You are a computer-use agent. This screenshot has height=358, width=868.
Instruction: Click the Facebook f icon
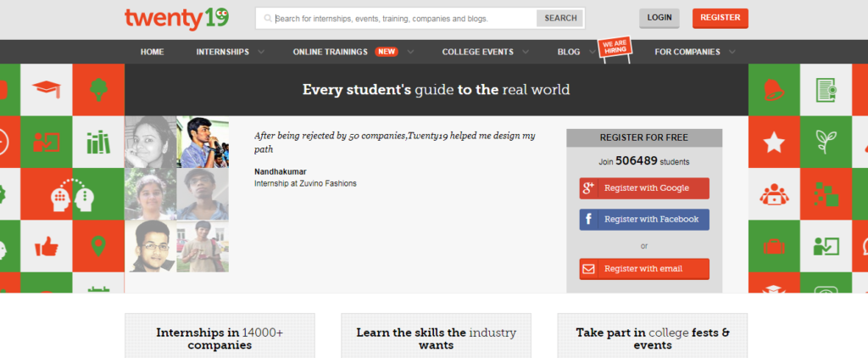[588, 220]
